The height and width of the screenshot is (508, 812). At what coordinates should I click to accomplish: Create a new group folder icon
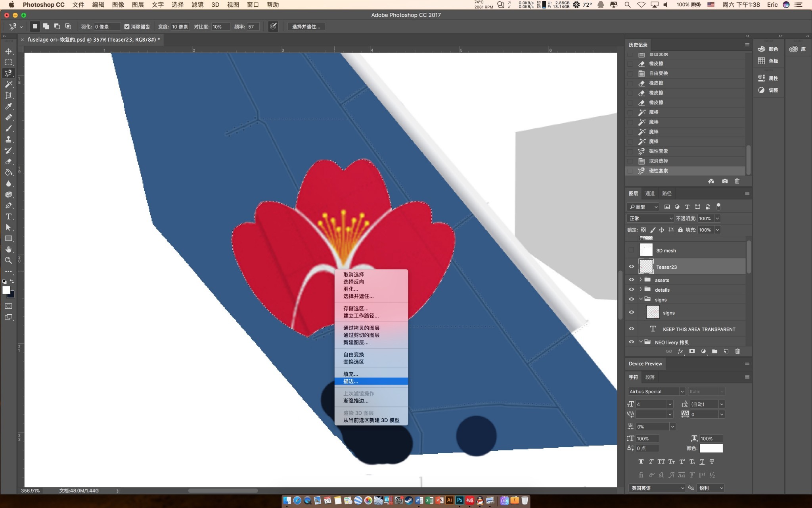[x=714, y=351]
